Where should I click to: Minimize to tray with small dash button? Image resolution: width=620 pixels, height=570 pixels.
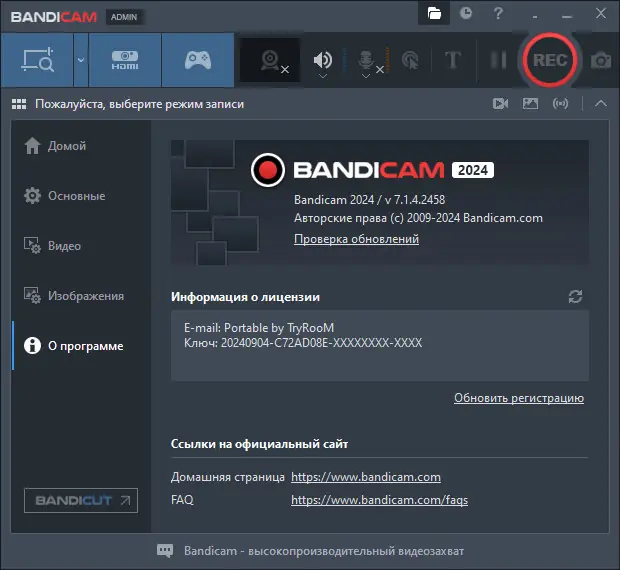point(535,17)
